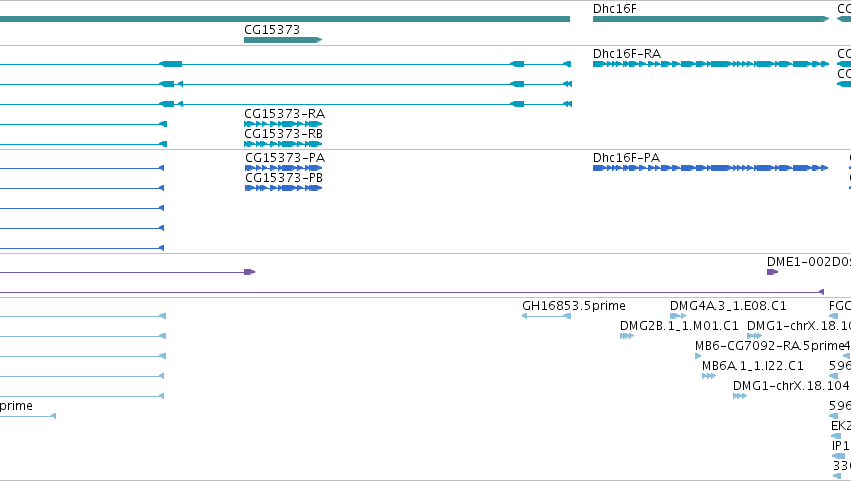This screenshot has height=481, width=851.
Task: Select the GH16853.5prime EST glyph
Action: coord(547,316)
